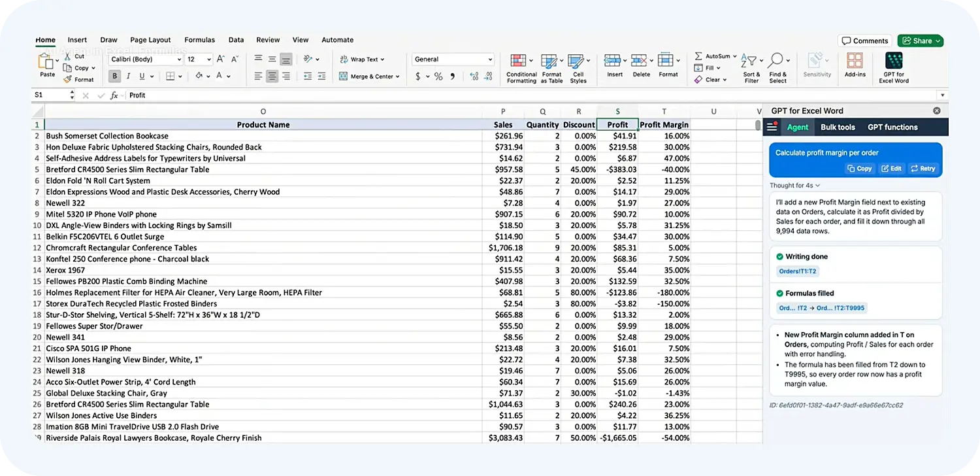Viewport: 980px width, 476px height.
Task: Open the fill color bucket
Action: [199, 76]
